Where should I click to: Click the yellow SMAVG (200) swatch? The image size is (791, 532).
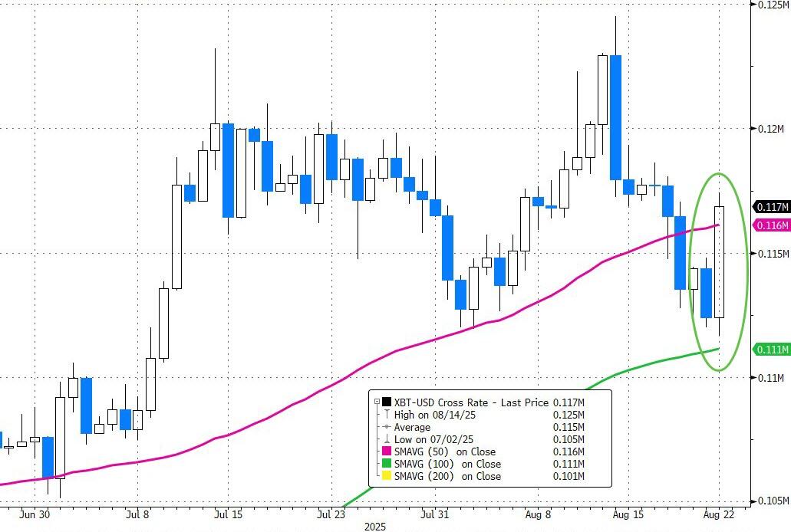(386, 476)
